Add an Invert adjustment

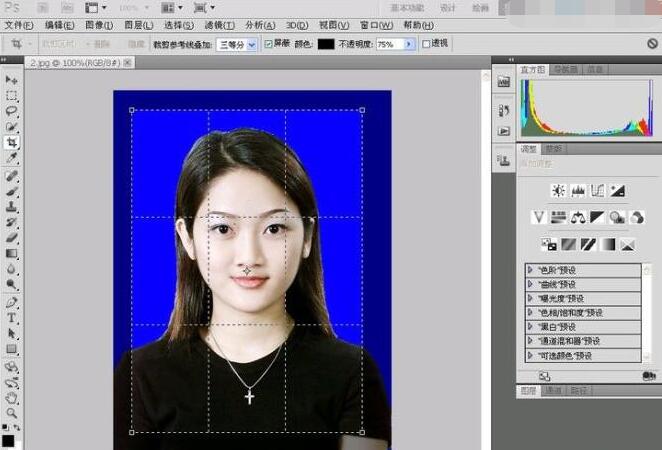point(549,244)
